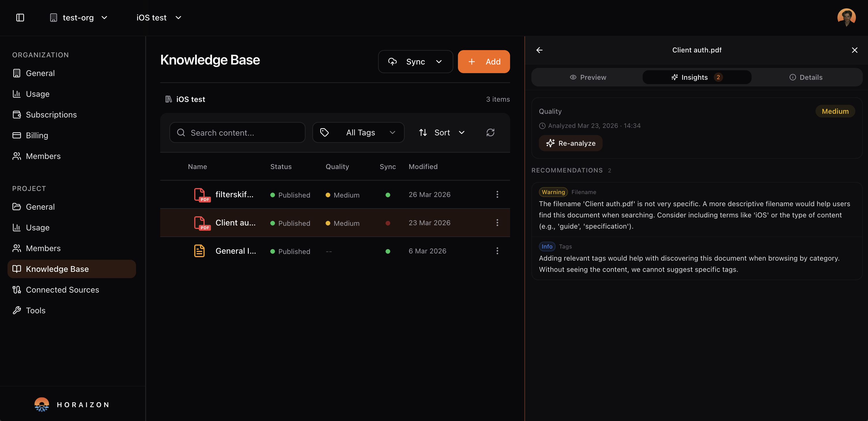Select the Medium quality badge
The image size is (868, 421).
pyautogui.click(x=835, y=111)
